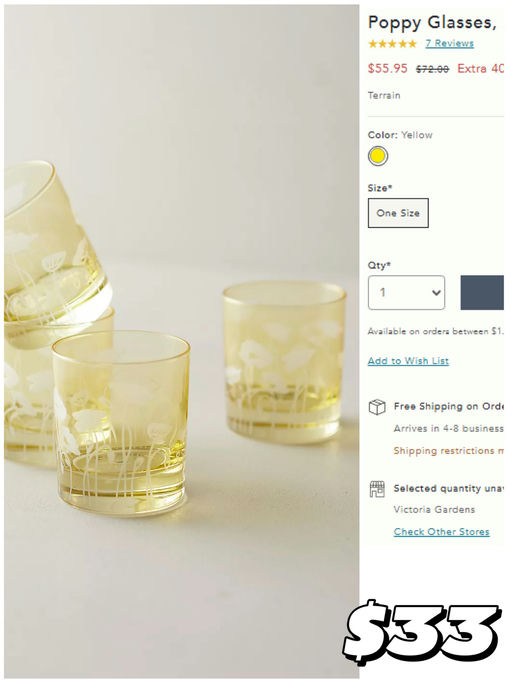The width and height of the screenshot is (512, 683).
Task: Click the five-star rating icons
Action: point(392,44)
